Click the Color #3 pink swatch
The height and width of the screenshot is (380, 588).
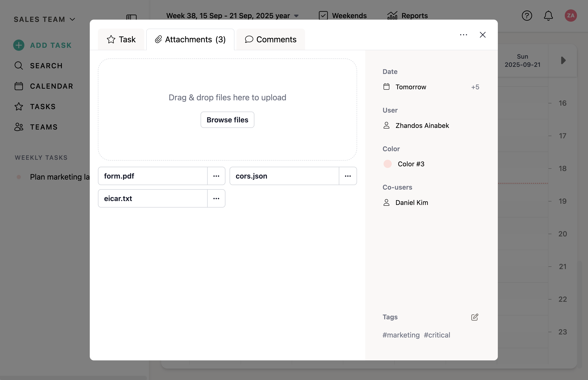point(387,164)
